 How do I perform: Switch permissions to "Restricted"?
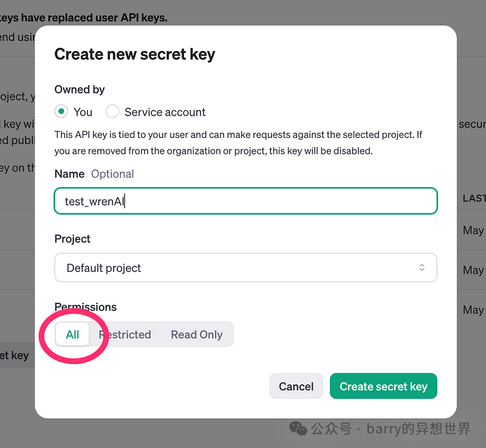[126, 334]
